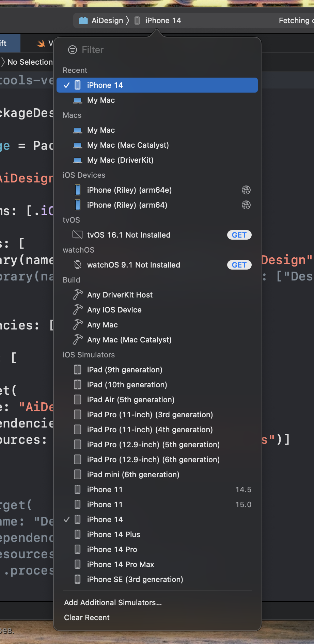Image resolution: width=314 pixels, height=644 pixels.
Task: Select iPhone 14 Plus simulator
Action: [157, 534]
